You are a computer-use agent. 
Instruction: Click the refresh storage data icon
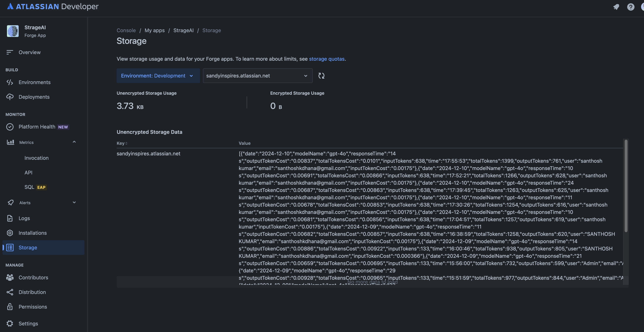point(321,76)
